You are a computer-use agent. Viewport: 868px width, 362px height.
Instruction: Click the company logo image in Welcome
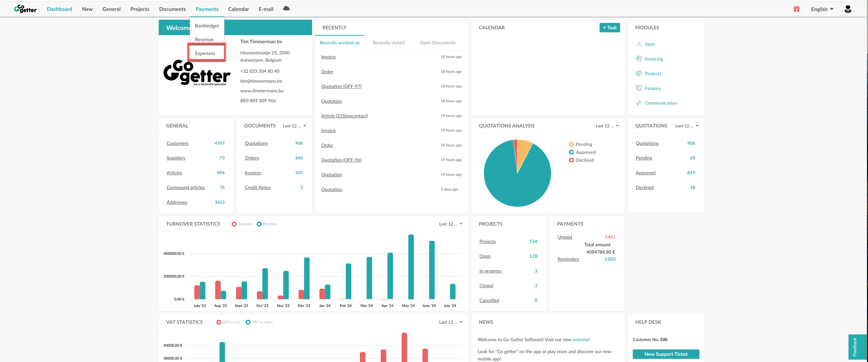pos(197,73)
